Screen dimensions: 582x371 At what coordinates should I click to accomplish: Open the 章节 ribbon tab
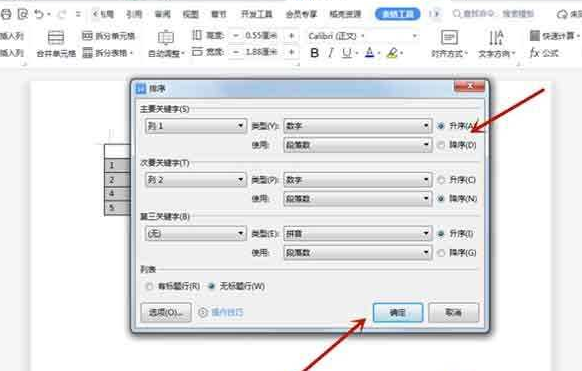[x=219, y=14]
